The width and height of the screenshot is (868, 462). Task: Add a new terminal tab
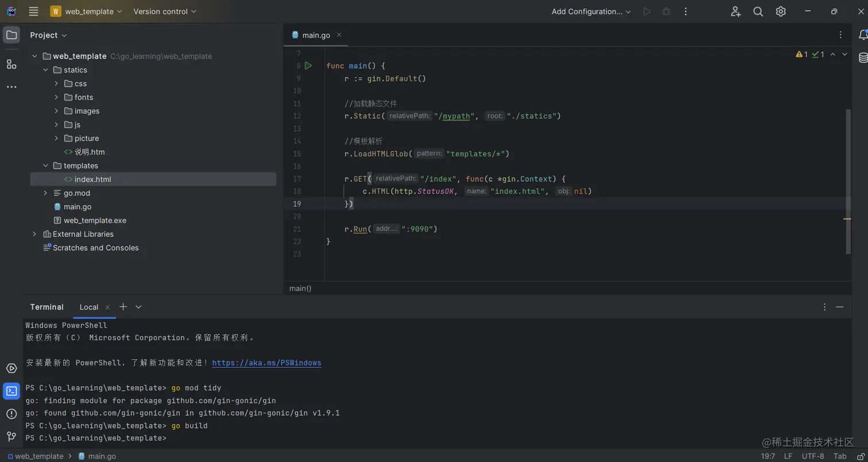pyautogui.click(x=123, y=307)
